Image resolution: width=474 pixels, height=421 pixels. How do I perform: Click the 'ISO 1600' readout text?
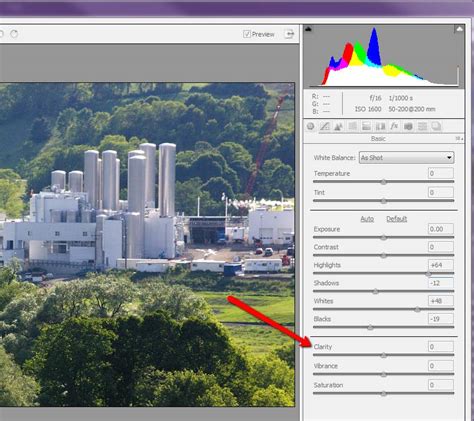[368, 109]
